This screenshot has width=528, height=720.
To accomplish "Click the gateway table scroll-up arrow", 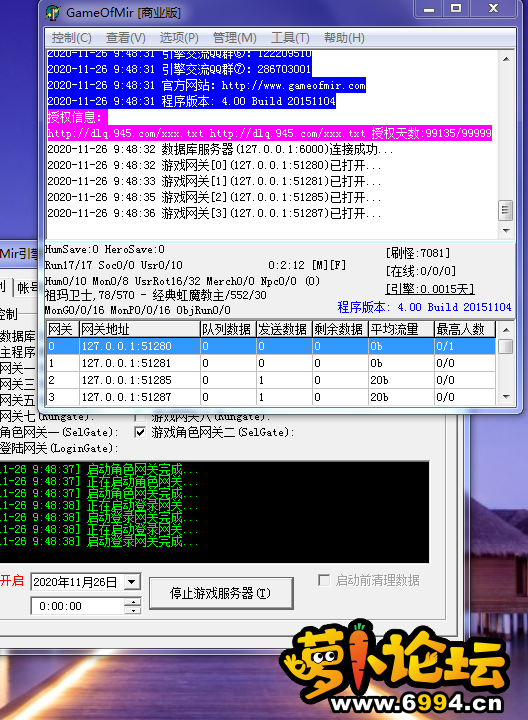I will pos(506,330).
